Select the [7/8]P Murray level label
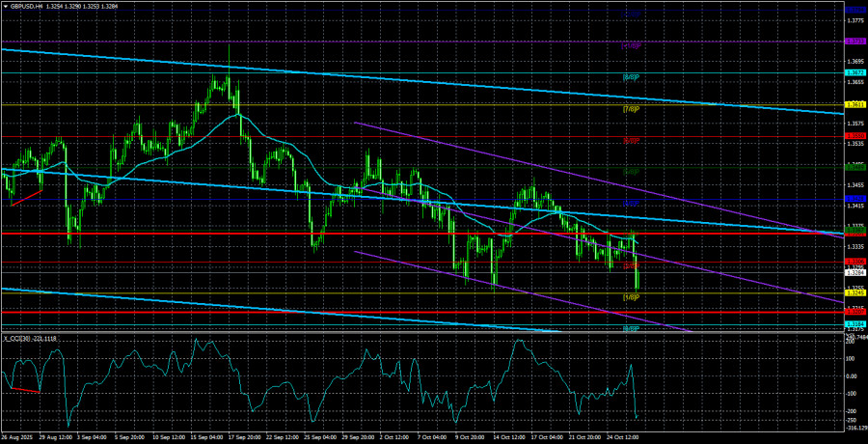This screenshot has height=444, width=868. pos(631,109)
